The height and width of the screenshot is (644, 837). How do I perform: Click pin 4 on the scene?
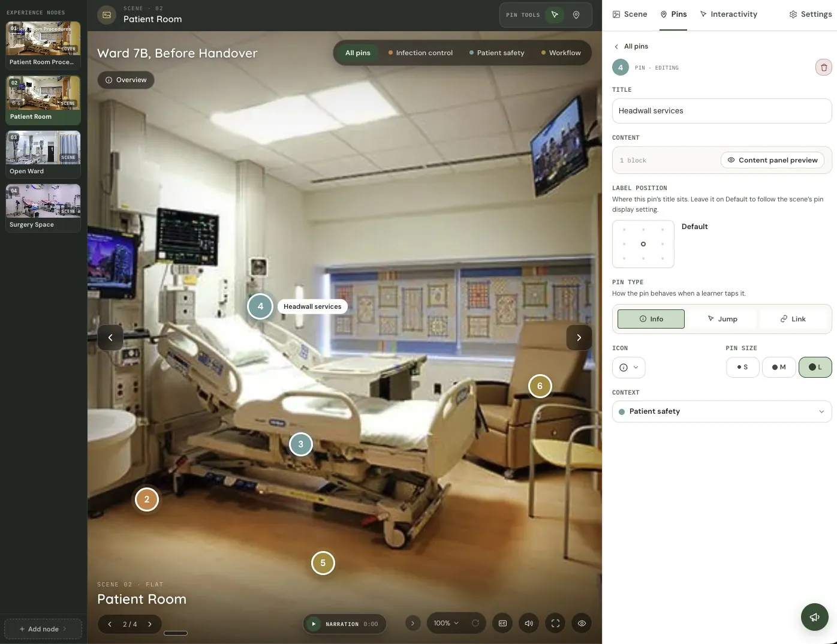[x=260, y=306]
